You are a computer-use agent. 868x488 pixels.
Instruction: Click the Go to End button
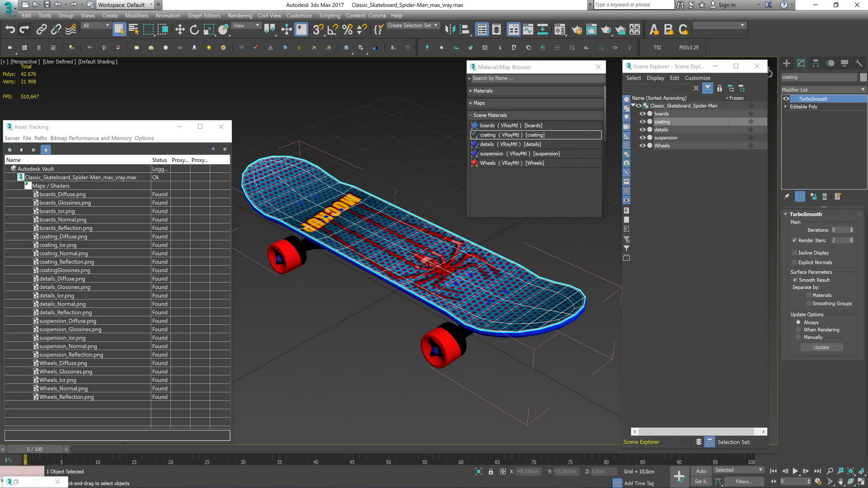817,471
